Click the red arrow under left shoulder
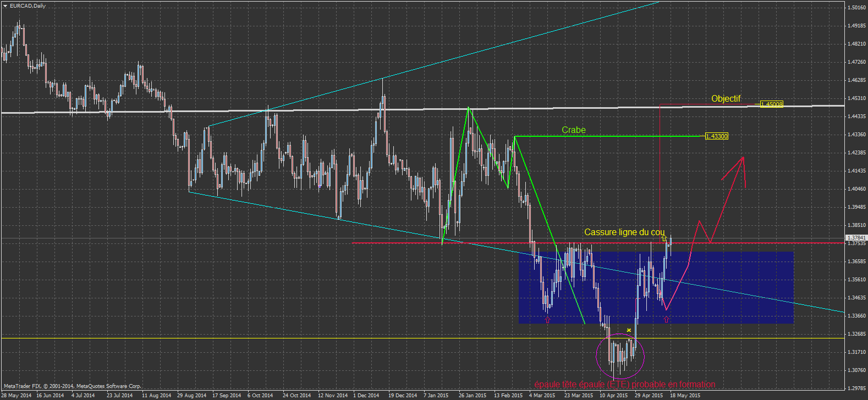This screenshot has height=400, width=868. point(547,319)
